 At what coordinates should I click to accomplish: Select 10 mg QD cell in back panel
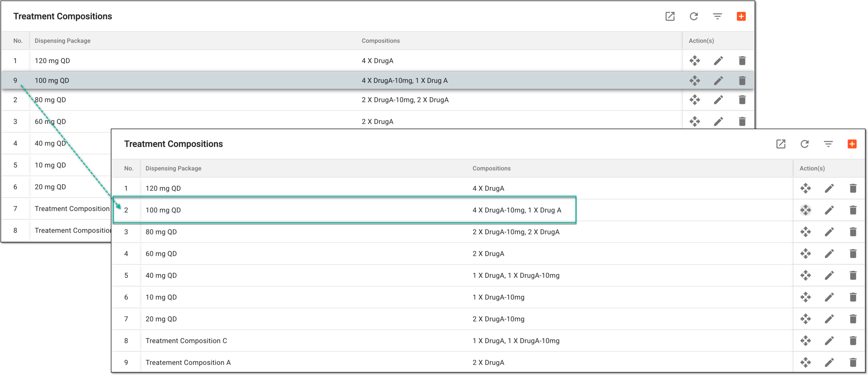[x=50, y=165]
